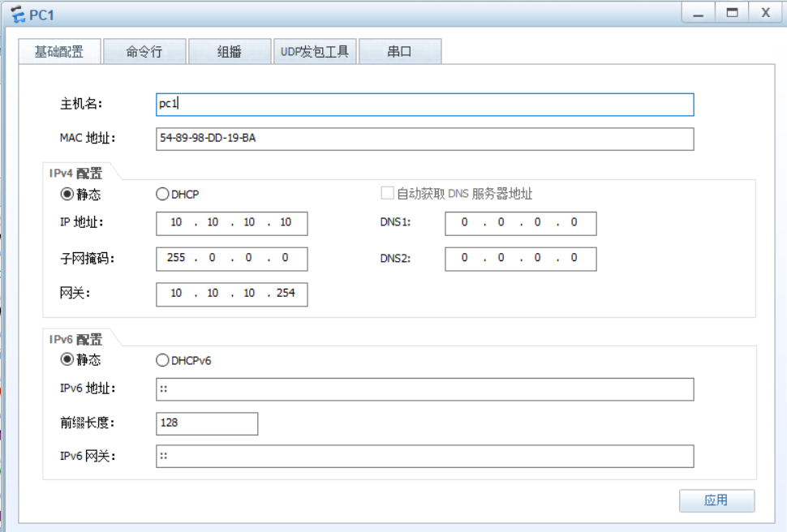Viewport: 787px width, 532px height.
Task: Open the 组播 tab
Action: [x=230, y=52]
